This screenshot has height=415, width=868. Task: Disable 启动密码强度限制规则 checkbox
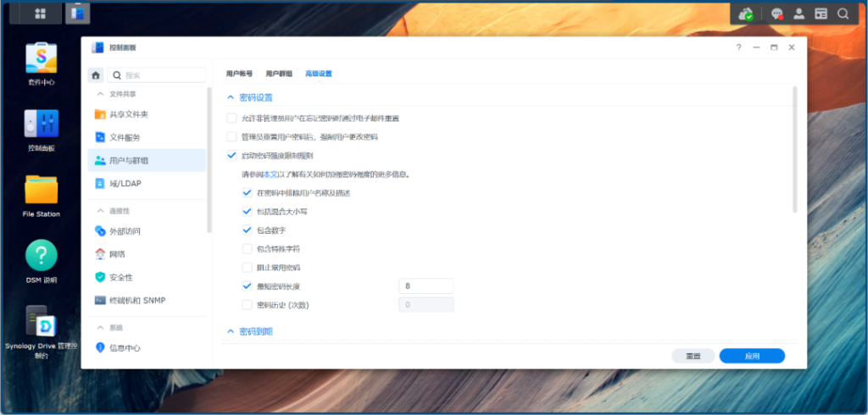[x=232, y=156]
